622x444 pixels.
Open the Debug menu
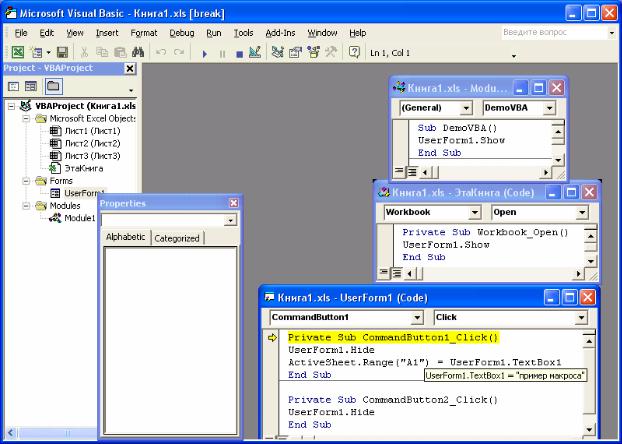click(182, 33)
